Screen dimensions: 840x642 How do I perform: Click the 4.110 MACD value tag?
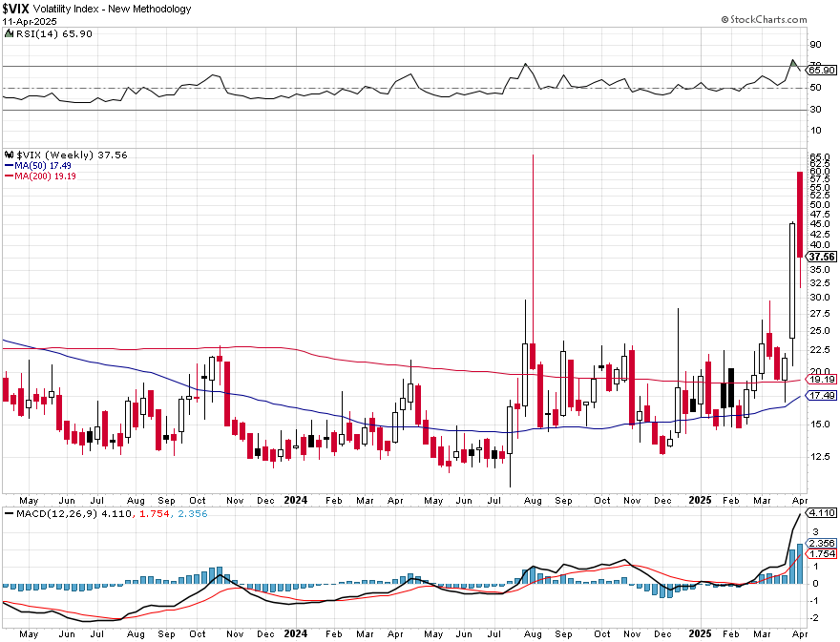click(x=822, y=513)
